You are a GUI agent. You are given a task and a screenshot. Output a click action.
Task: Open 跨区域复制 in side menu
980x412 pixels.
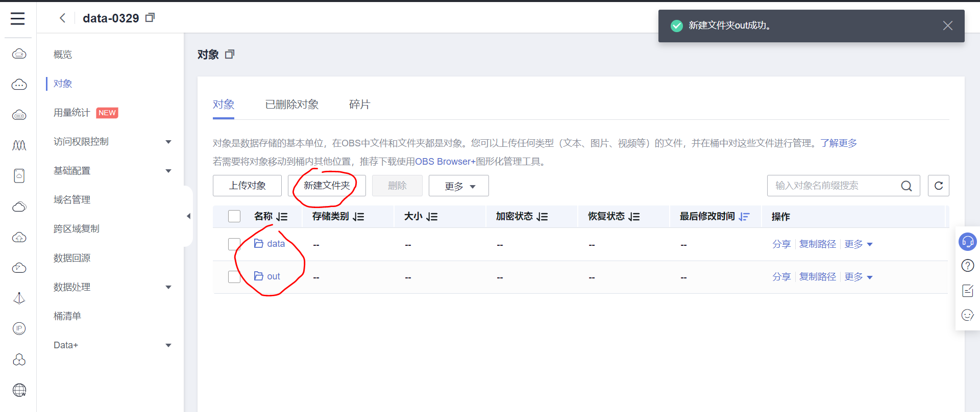click(x=77, y=229)
